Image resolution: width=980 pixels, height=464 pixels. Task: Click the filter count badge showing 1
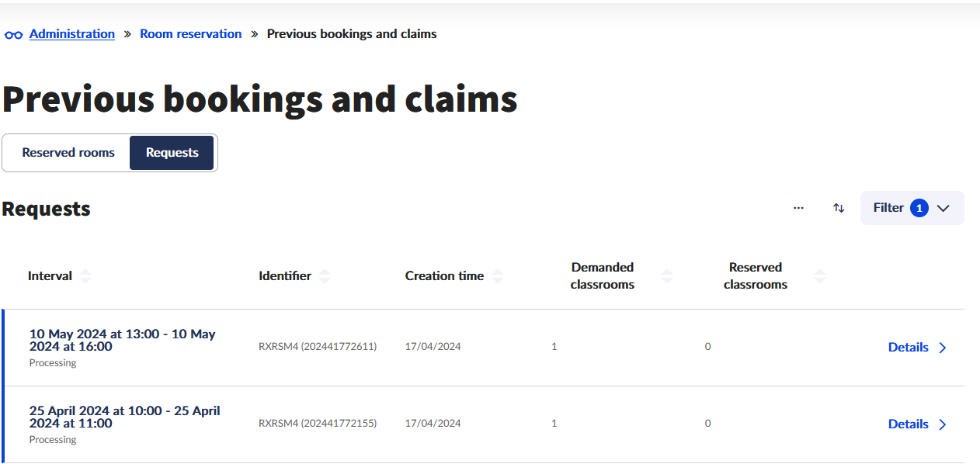(919, 208)
